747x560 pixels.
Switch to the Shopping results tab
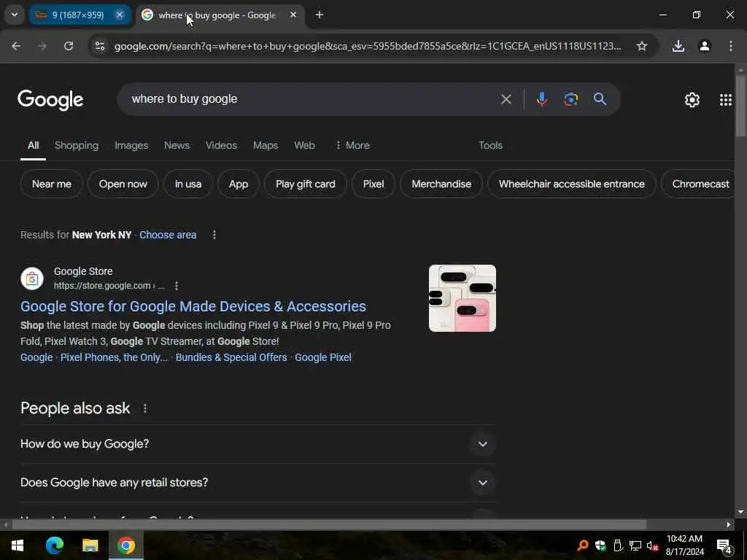pyautogui.click(x=76, y=145)
